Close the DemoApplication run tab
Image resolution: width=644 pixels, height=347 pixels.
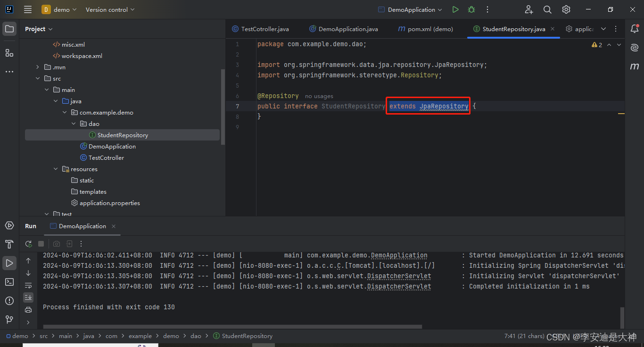114,226
